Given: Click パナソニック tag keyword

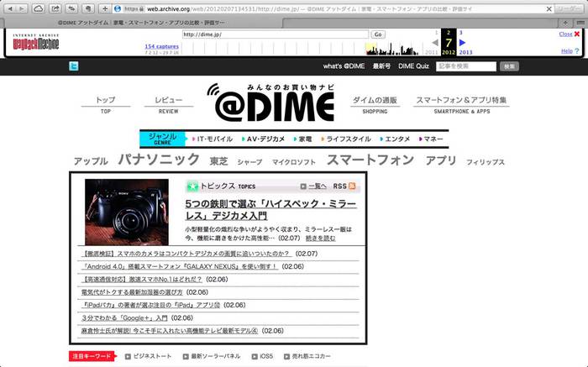Looking at the screenshot, I should tap(159, 159).
